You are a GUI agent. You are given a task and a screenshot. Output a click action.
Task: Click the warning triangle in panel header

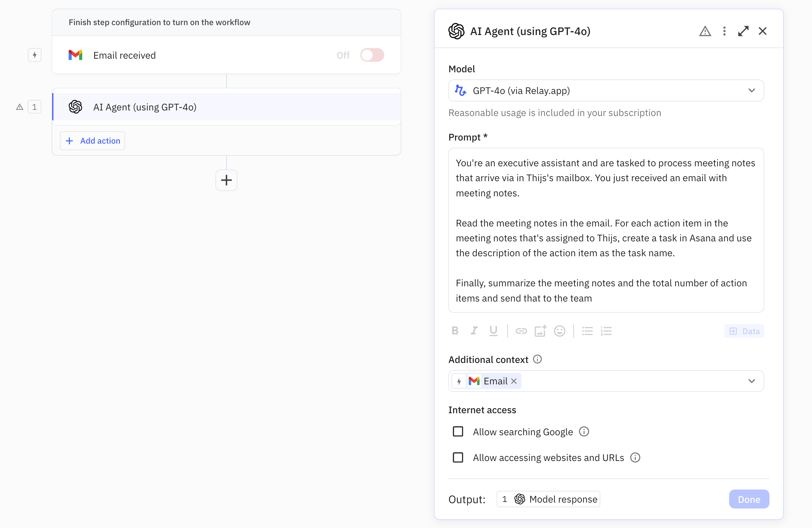705,31
